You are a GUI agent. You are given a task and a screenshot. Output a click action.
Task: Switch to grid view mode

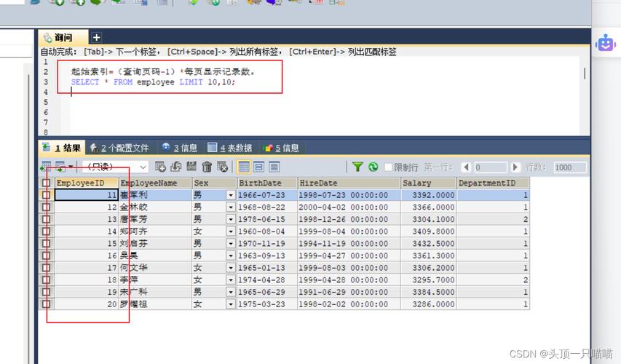pos(244,167)
